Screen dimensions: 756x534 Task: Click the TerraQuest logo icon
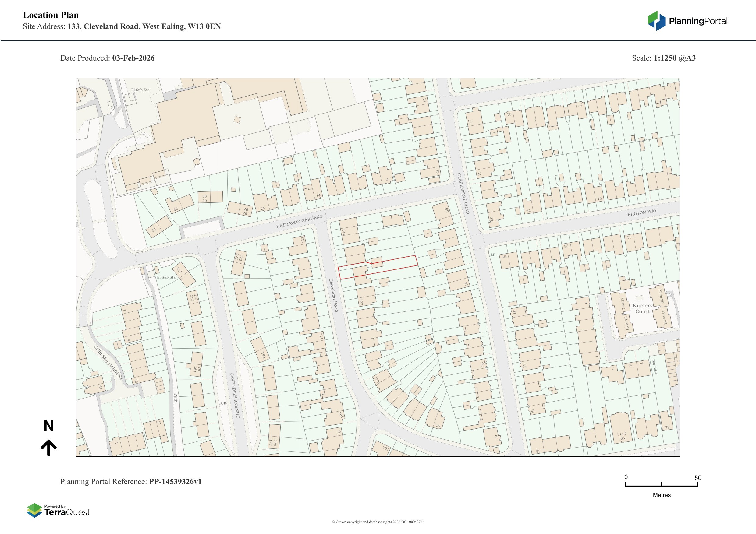point(34,510)
